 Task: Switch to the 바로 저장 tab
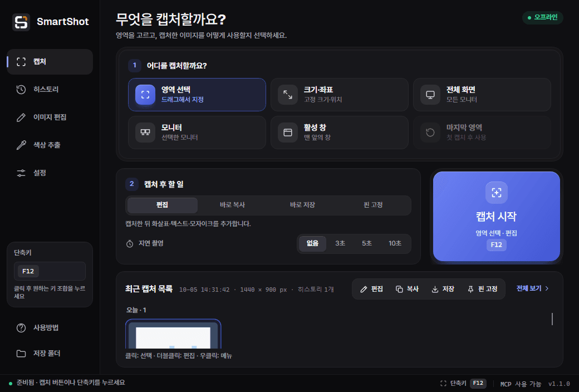point(302,205)
